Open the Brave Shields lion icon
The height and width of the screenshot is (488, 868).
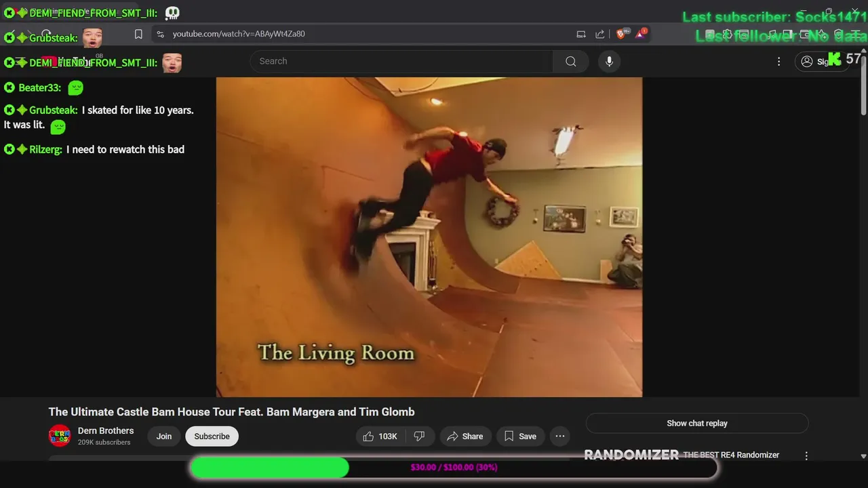[x=621, y=34]
